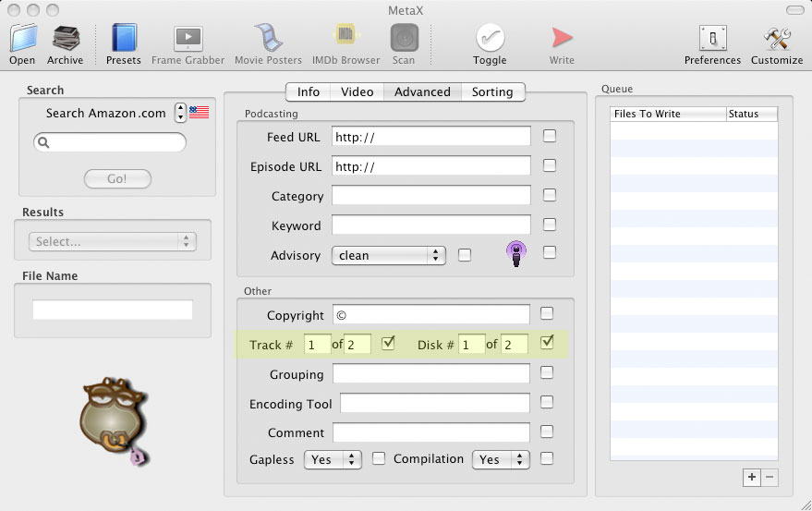
Task: Tick the Gapless checkbox
Action: tap(379, 458)
